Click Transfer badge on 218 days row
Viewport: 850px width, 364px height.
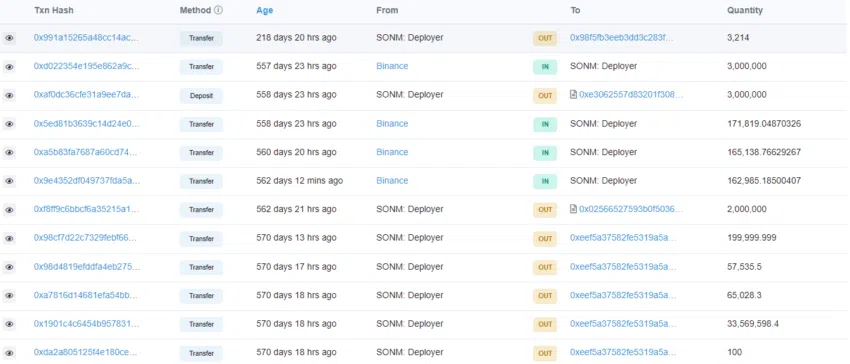pyautogui.click(x=201, y=39)
